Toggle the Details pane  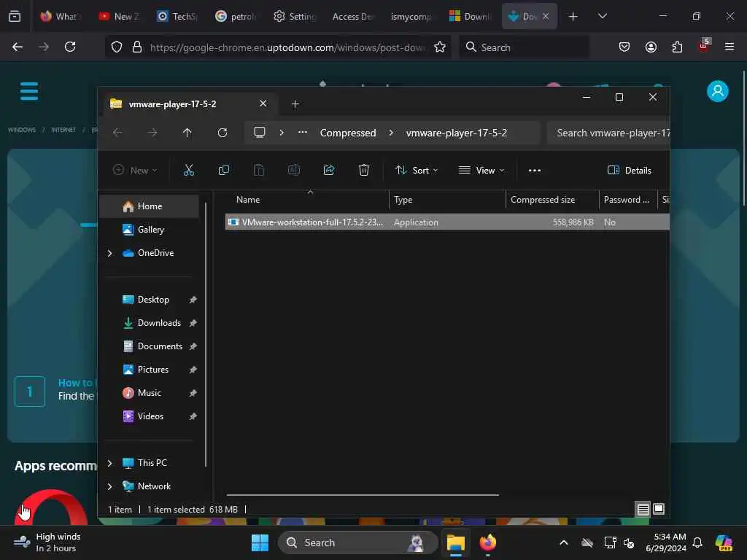pos(630,170)
